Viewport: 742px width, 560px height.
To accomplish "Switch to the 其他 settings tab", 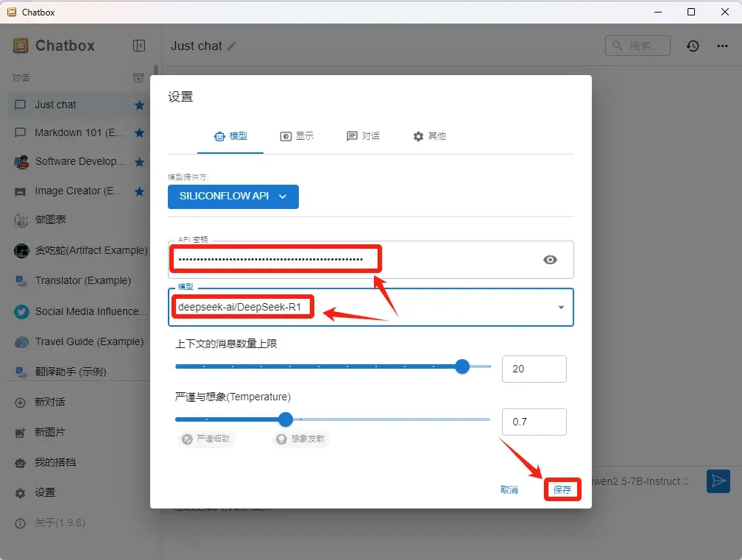I will 429,136.
